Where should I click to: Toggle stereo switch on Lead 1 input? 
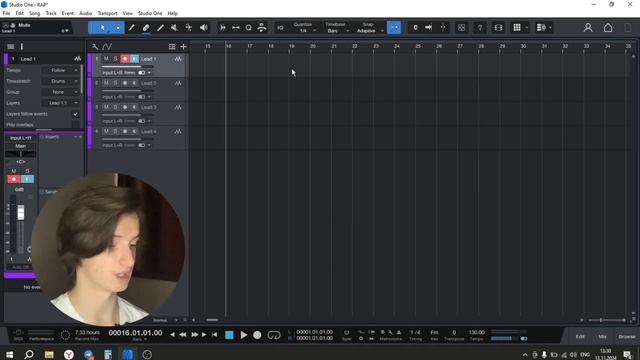142,73
